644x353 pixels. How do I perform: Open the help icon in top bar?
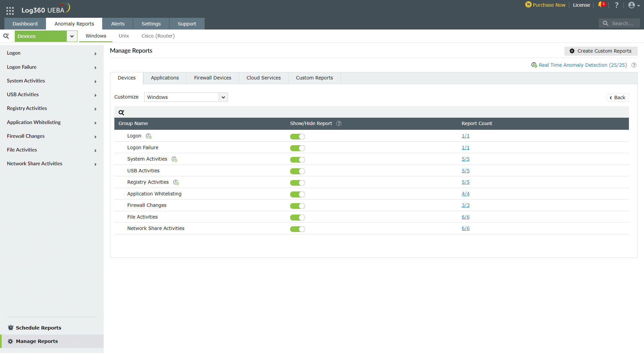(x=616, y=5)
